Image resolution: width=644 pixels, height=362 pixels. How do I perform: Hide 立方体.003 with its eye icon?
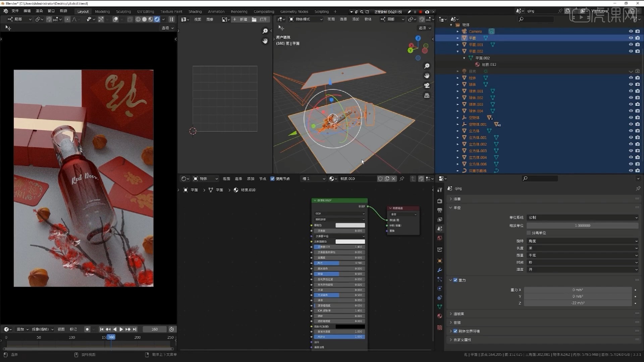pyautogui.click(x=631, y=151)
